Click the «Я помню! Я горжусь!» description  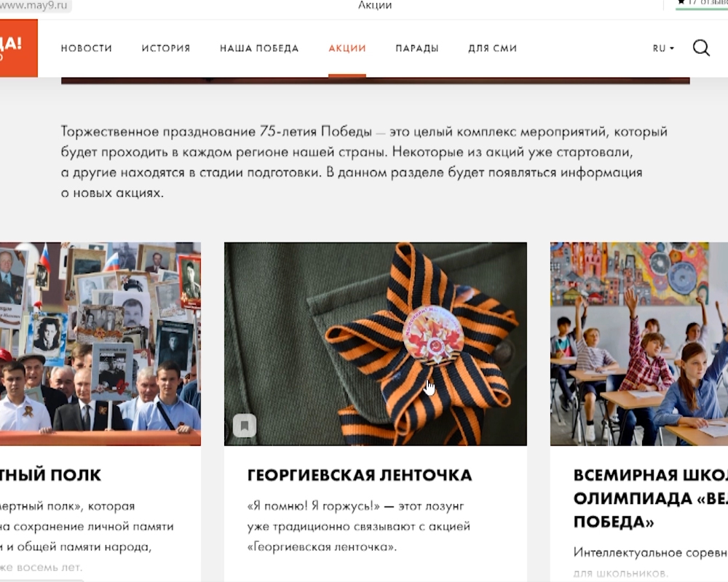click(358, 526)
